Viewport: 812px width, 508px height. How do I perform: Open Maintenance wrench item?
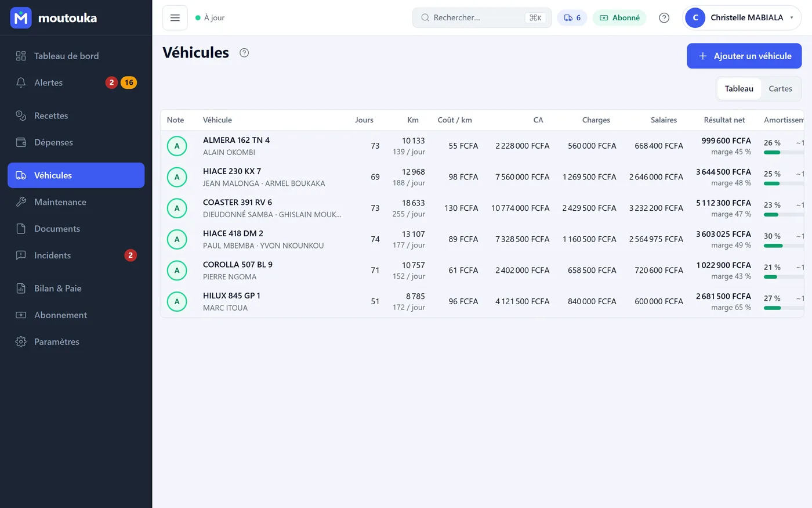pyautogui.click(x=76, y=202)
